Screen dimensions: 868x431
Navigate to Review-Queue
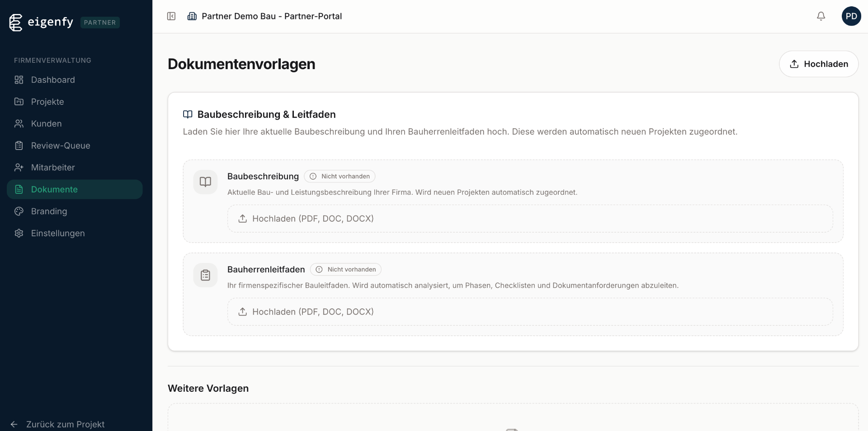click(x=61, y=145)
